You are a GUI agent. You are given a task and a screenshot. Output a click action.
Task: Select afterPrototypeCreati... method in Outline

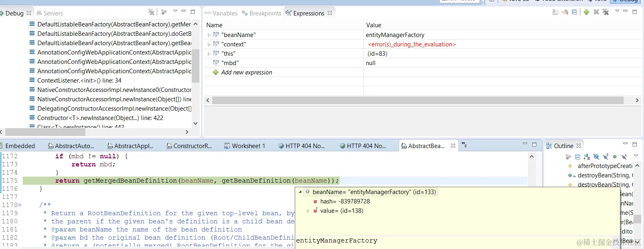tap(605, 166)
